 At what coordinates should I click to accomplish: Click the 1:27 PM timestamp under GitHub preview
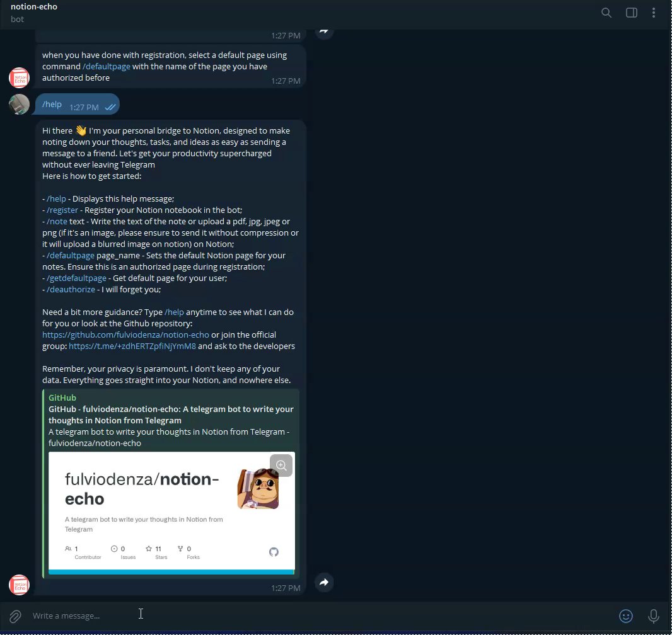click(286, 588)
